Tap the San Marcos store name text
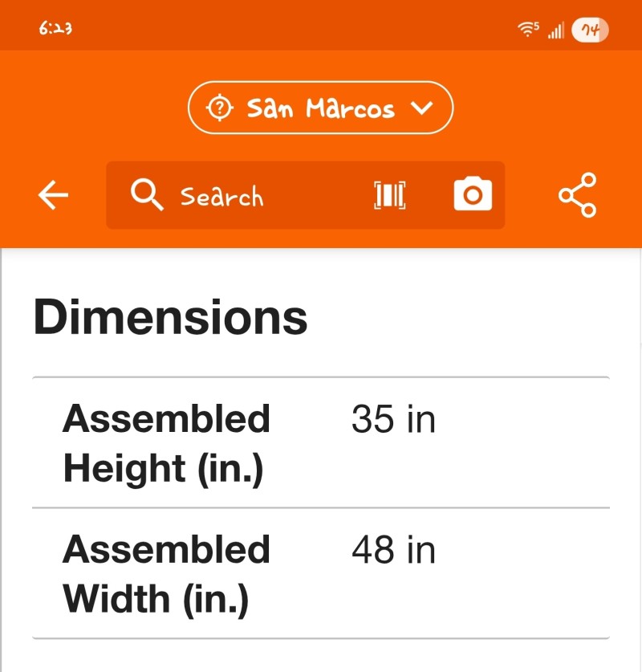 pos(320,108)
